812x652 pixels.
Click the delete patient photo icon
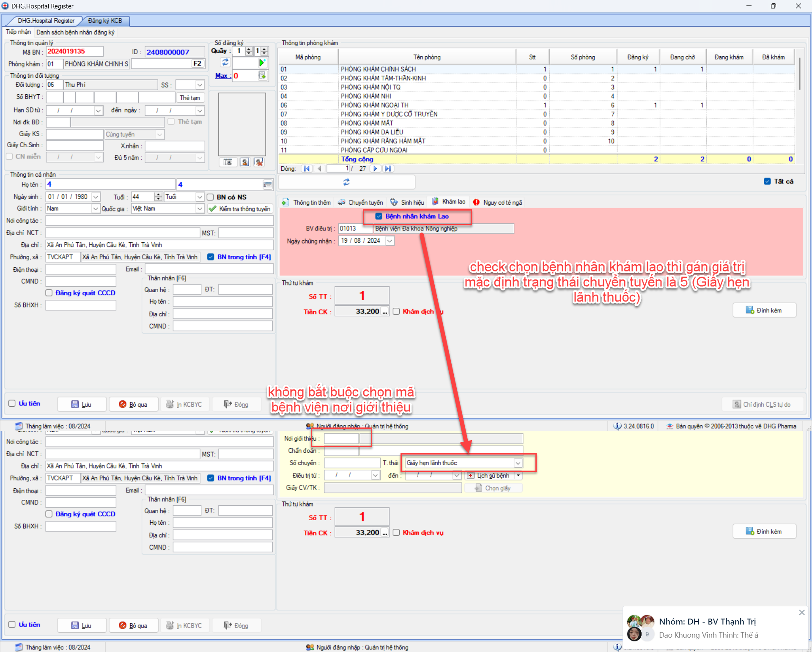(259, 162)
